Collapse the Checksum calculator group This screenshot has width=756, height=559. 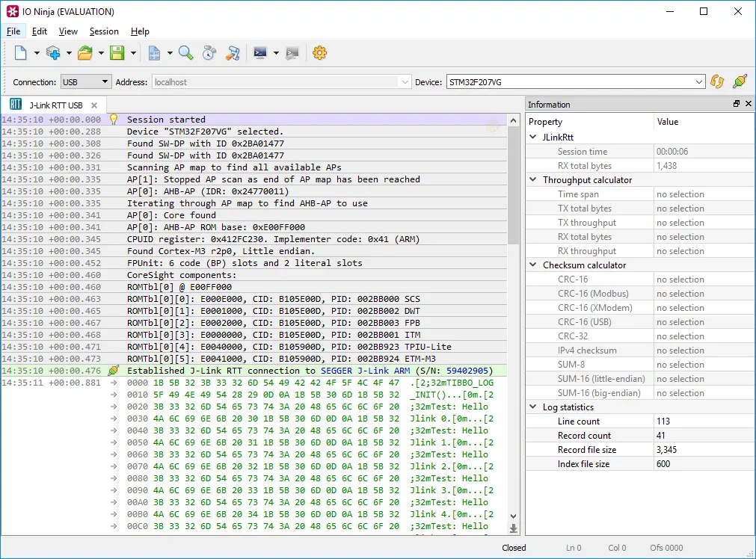click(532, 265)
